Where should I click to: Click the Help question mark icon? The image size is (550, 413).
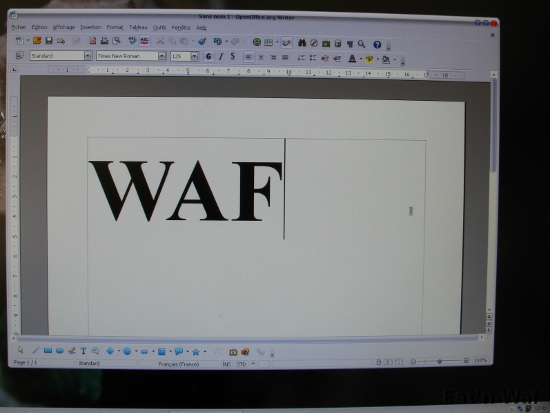click(377, 44)
